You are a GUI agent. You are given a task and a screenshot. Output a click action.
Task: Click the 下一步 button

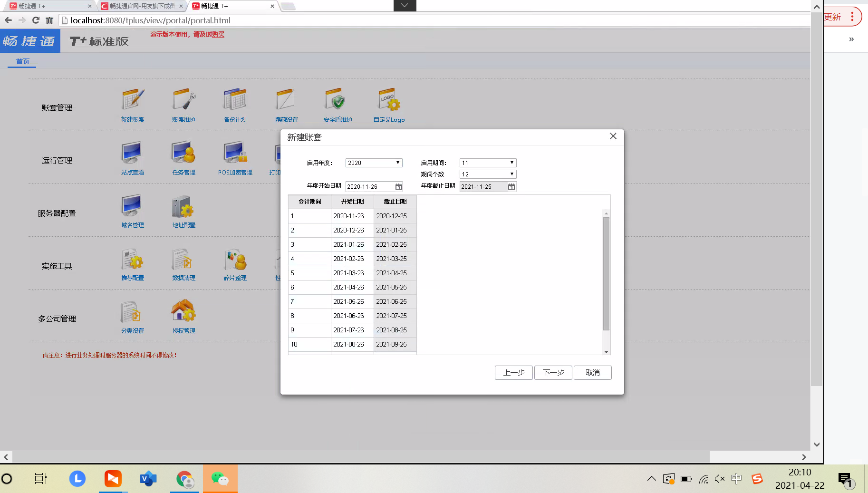[x=553, y=373]
